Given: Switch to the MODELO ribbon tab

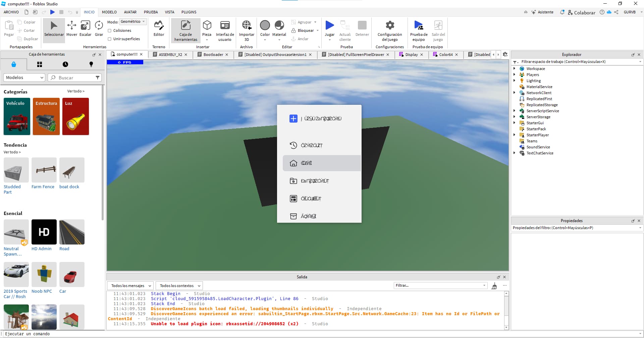Looking at the screenshot, I should pyautogui.click(x=109, y=12).
